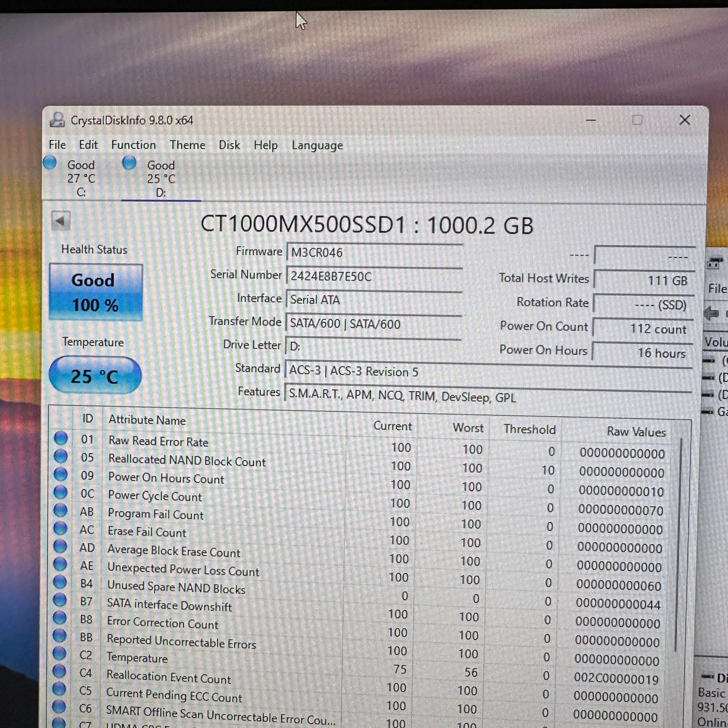Click the blue Good status icon for D:

[x=129, y=163]
